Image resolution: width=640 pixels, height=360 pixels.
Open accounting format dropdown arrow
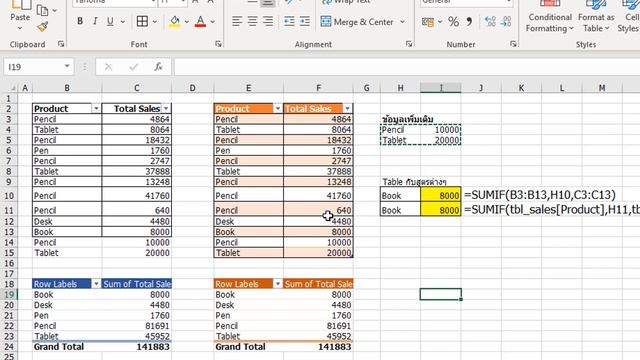[x=440, y=22]
